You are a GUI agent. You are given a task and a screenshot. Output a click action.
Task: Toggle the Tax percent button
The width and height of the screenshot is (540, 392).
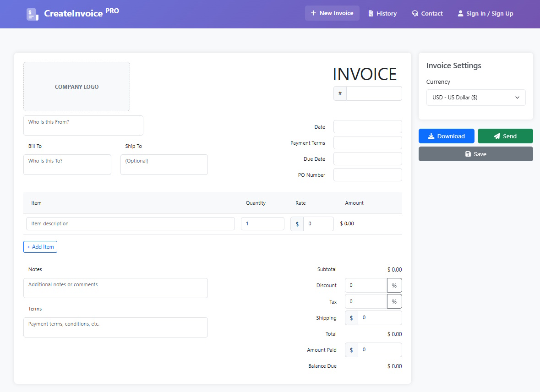click(394, 301)
